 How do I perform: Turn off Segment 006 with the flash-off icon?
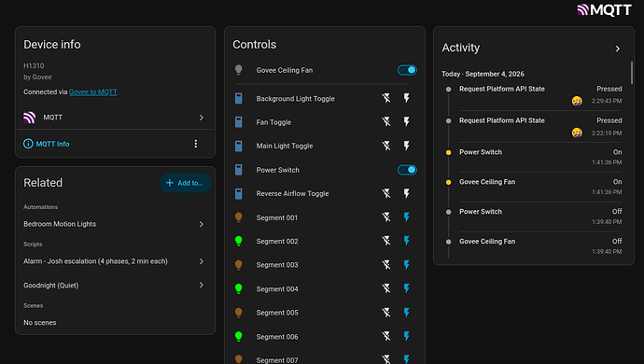[x=386, y=336]
